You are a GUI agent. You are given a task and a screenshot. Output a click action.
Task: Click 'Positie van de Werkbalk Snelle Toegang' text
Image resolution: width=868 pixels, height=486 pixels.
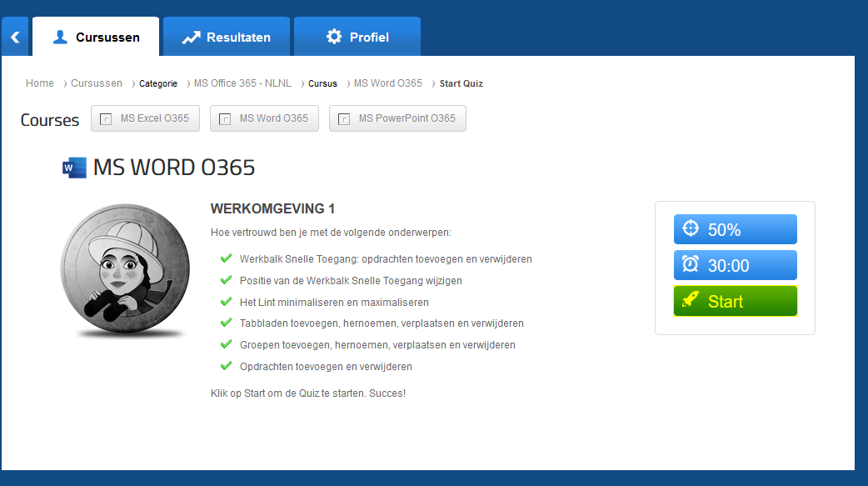[x=351, y=280]
